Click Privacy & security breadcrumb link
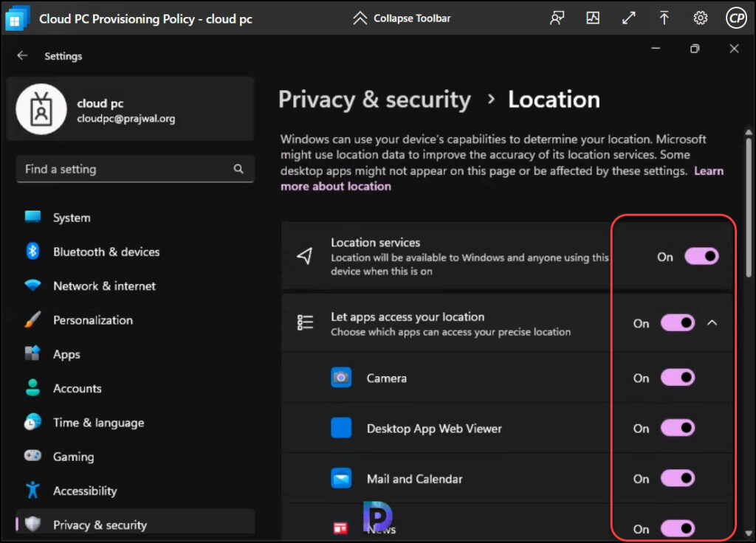 [374, 100]
